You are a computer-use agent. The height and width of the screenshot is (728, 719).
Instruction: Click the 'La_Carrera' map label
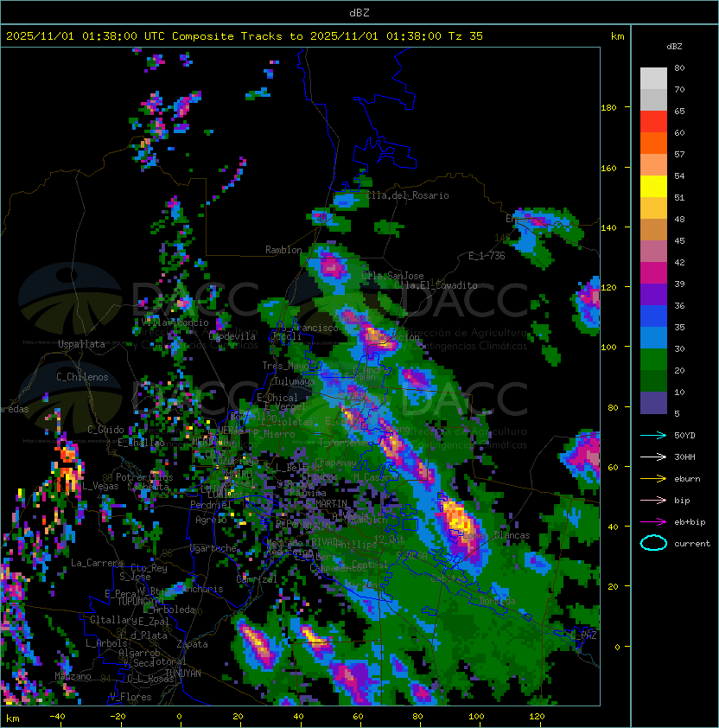98,563
